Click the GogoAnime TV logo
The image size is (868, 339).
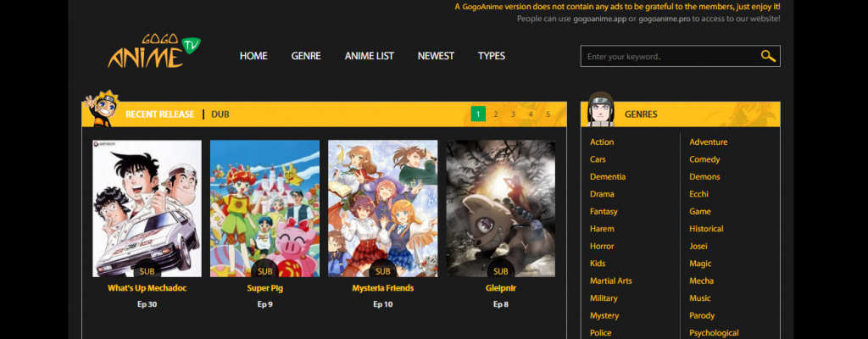point(154,52)
